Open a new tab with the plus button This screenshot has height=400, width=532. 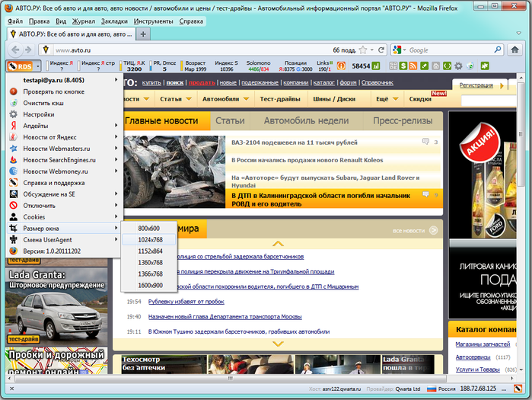[x=143, y=34]
